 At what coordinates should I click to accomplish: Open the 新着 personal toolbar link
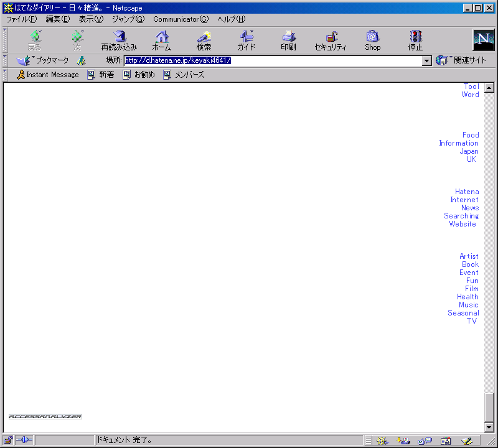pos(101,75)
